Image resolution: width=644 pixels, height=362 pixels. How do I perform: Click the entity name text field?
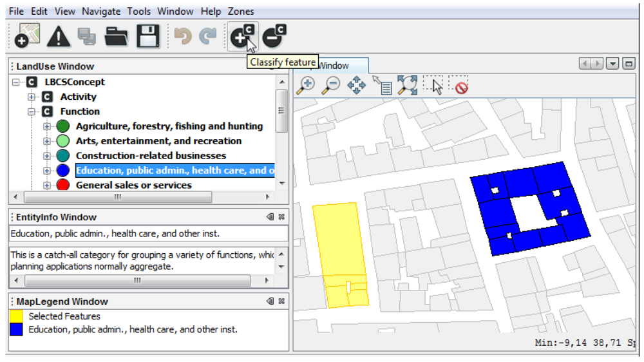[148, 233]
